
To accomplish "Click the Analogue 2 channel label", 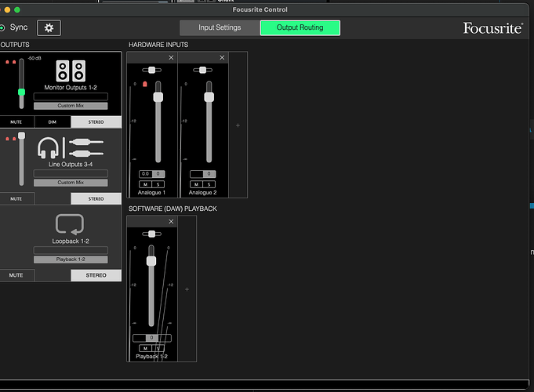I will click(202, 193).
